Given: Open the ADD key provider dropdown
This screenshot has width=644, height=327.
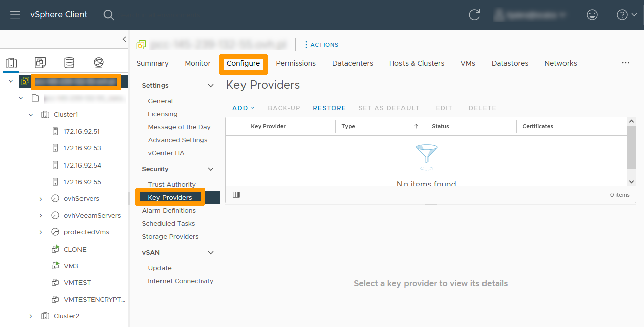Looking at the screenshot, I should [244, 108].
